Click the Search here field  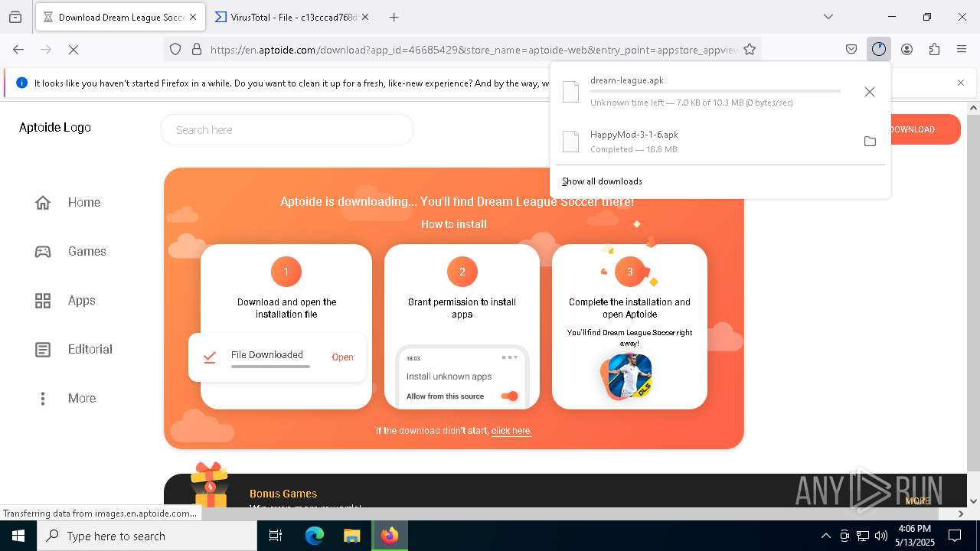[x=287, y=129]
